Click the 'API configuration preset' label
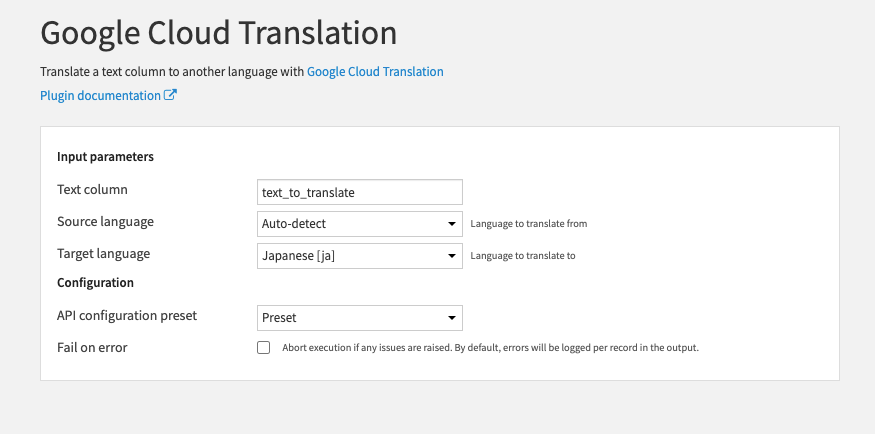Viewport: 875px width, 434px height. (127, 316)
